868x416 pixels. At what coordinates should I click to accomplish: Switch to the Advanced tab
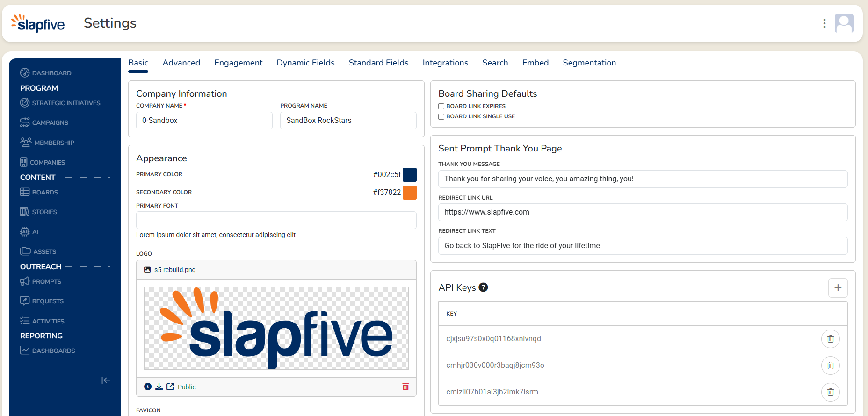(x=181, y=63)
